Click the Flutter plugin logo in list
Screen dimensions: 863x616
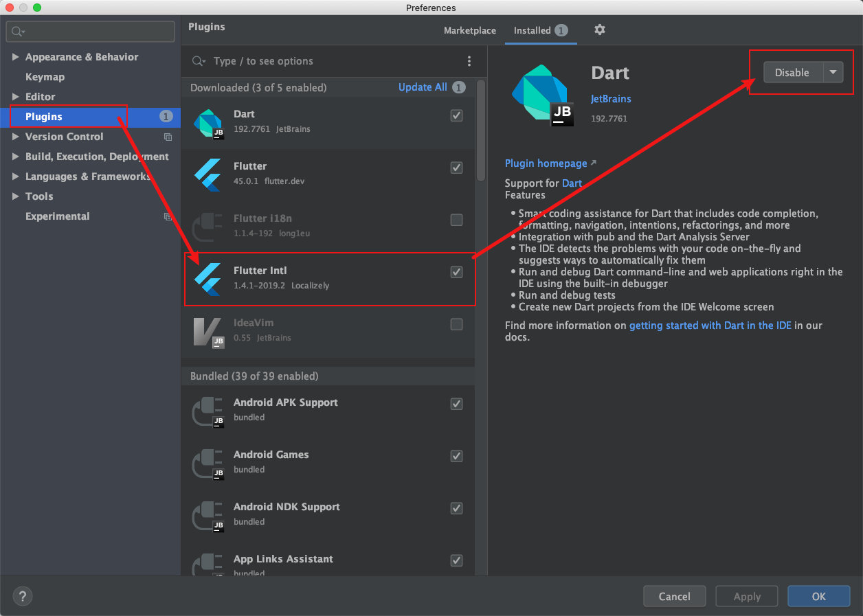(x=208, y=174)
